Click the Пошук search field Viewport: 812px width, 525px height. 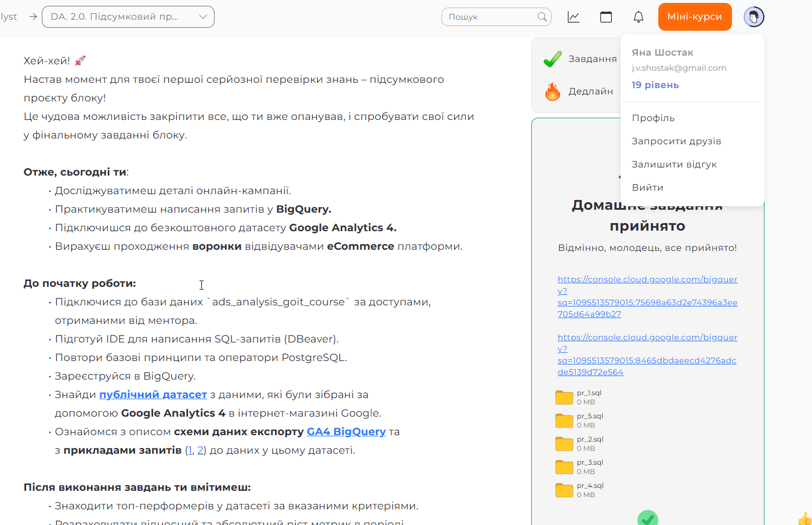point(496,17)
